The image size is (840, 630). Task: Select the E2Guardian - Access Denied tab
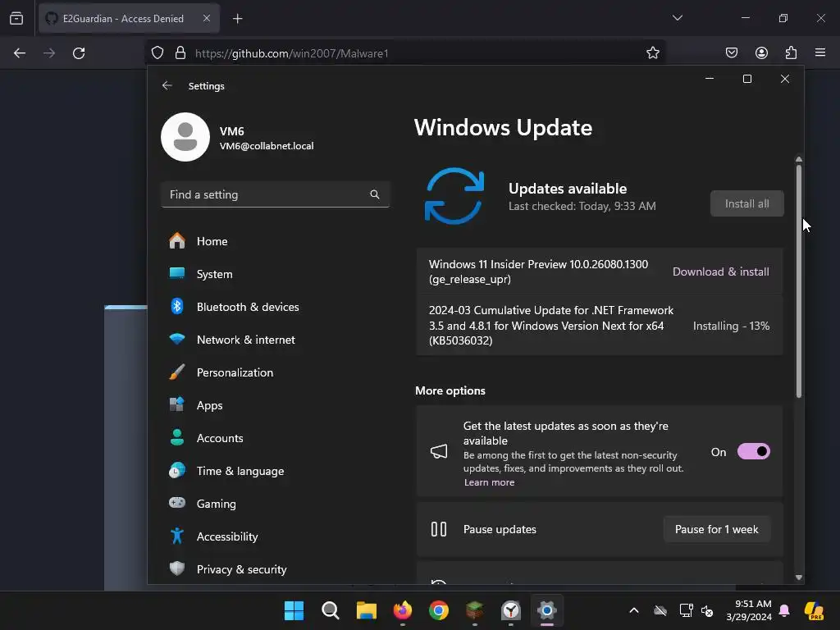129,19
